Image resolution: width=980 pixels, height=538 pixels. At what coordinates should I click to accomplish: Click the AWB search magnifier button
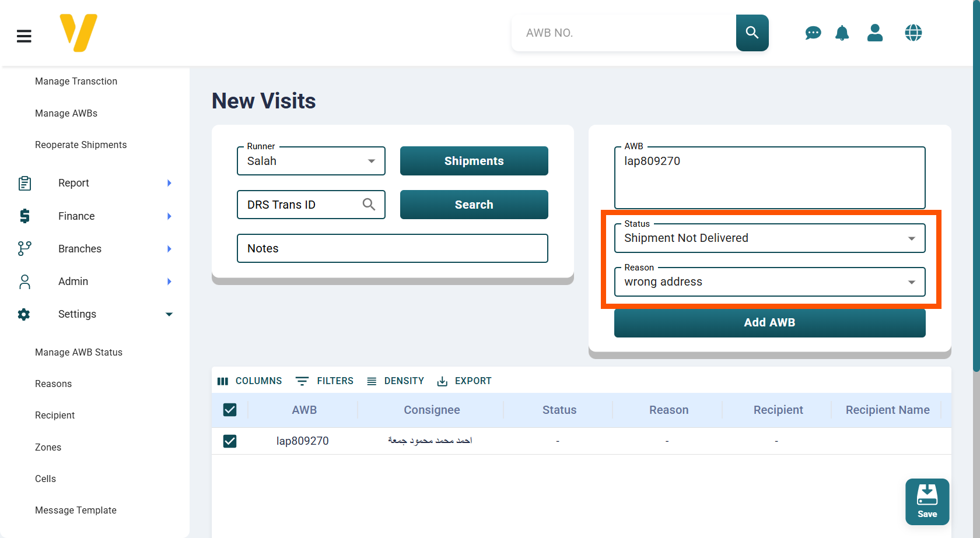click(x=752, y=33)
